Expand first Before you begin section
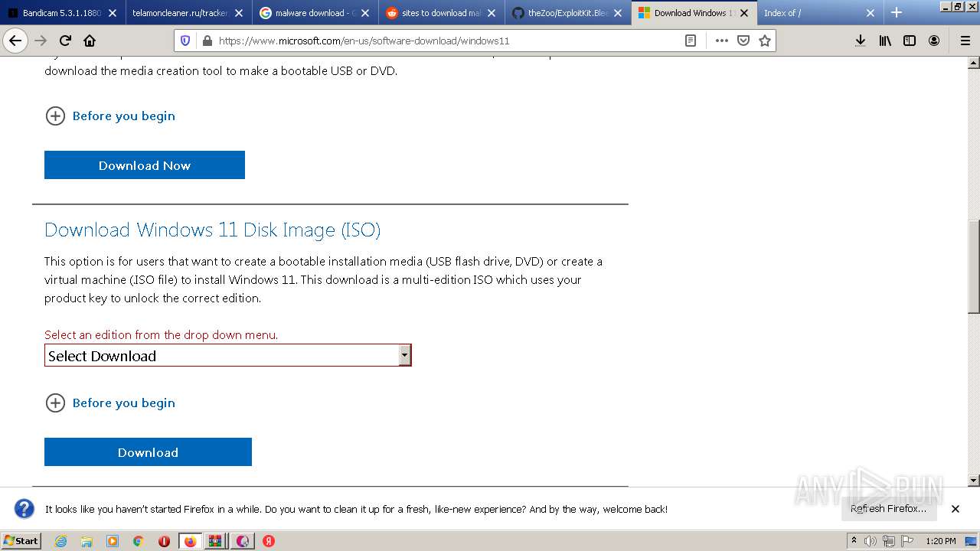 point(110,116)
